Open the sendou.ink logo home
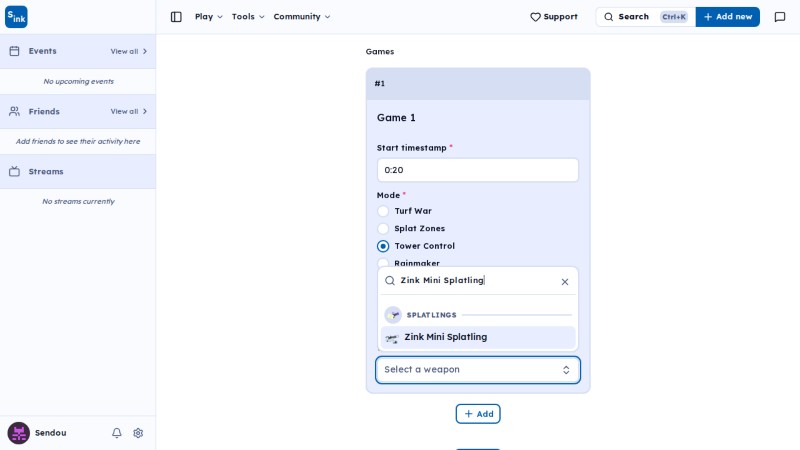 tap(16, 17)
